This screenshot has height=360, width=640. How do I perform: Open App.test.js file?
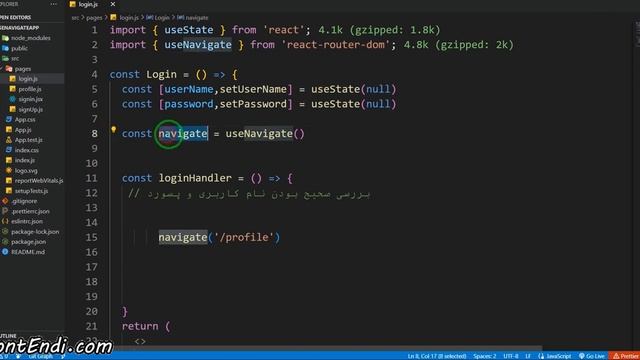29,140
